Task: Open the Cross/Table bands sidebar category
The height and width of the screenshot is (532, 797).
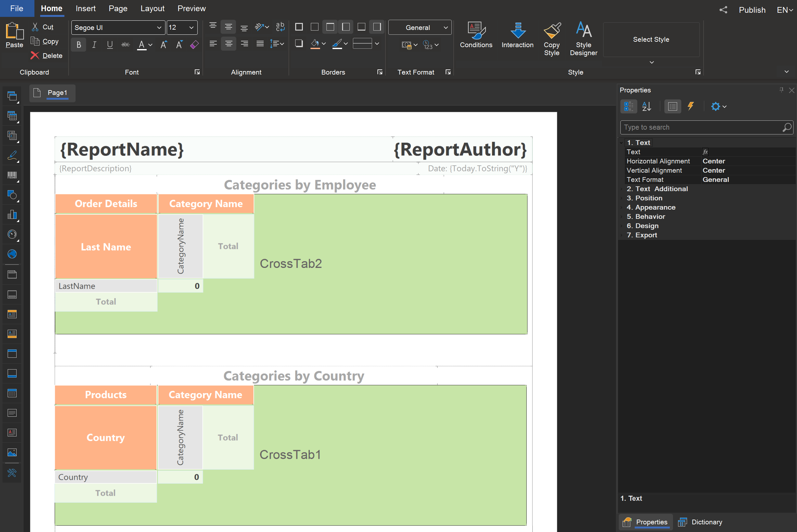Action: point(12,116)
